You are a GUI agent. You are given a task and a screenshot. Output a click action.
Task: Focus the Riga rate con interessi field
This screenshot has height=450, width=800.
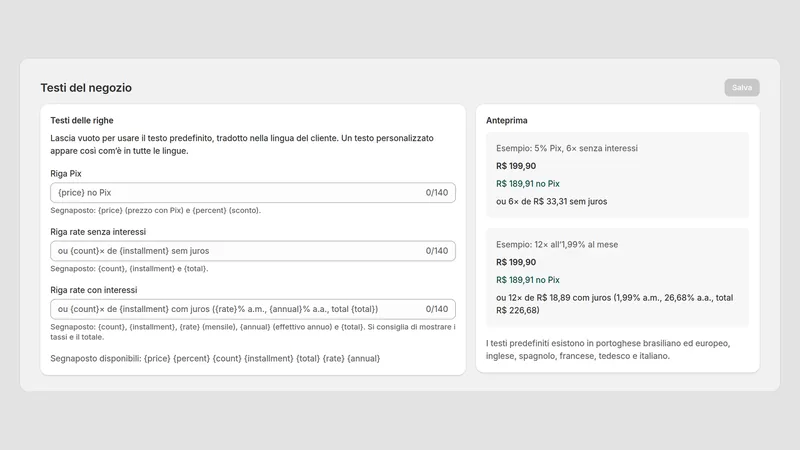point(253,309)
